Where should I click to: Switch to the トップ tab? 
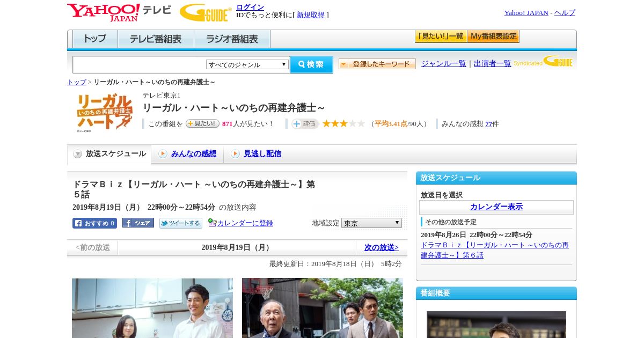pos(95,39)
